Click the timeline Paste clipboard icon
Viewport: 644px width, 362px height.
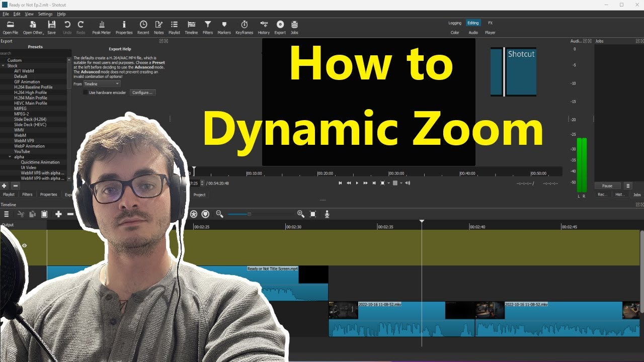44,214
